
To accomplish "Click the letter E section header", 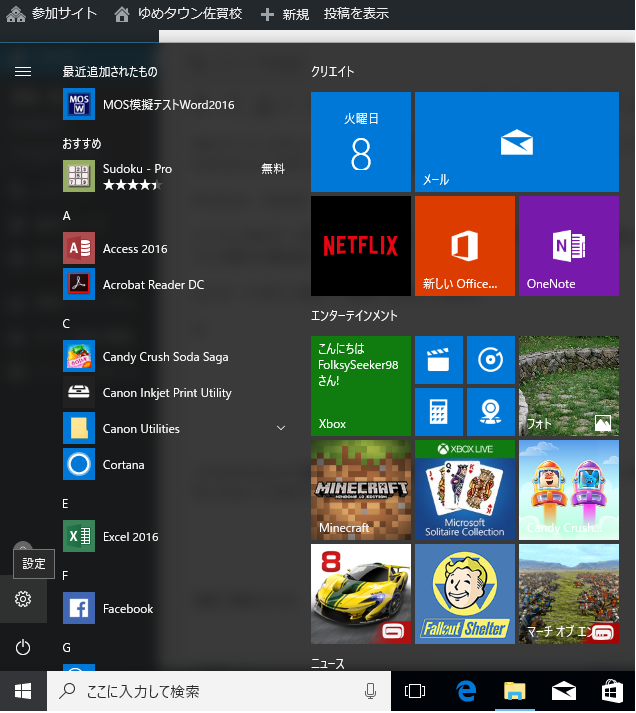I will (x=65, y=504).
